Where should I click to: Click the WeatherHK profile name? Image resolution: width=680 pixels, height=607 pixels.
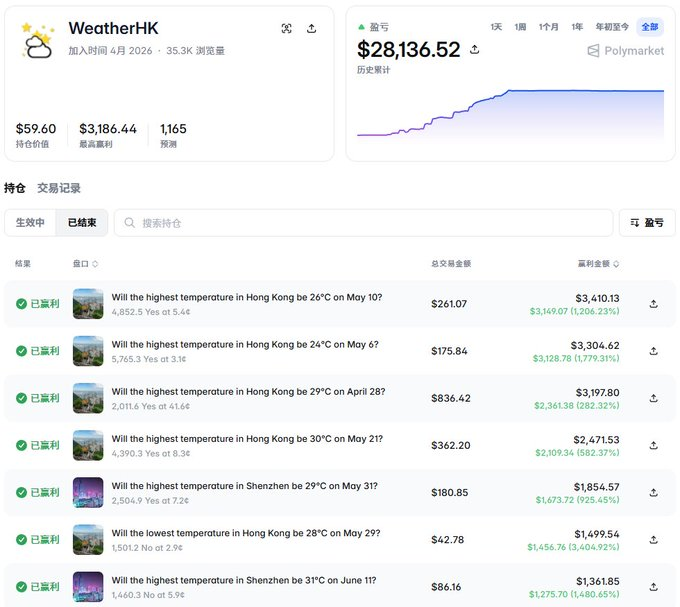114,29
